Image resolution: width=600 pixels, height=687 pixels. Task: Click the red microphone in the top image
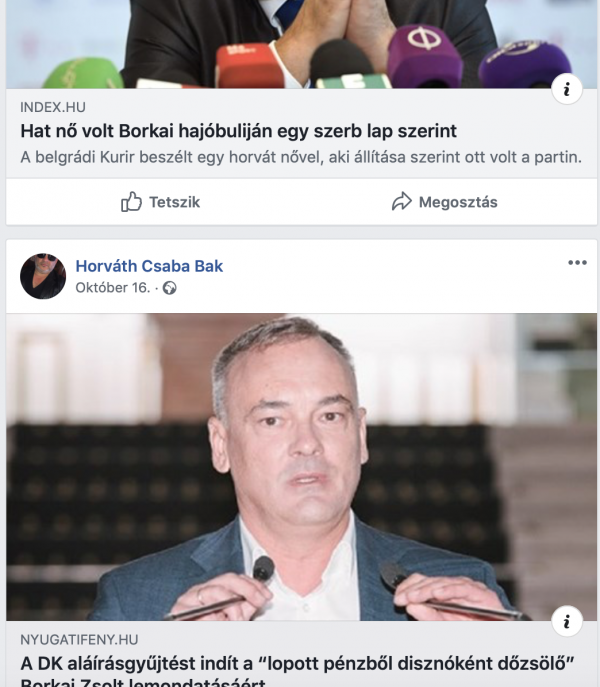(x=249, y=66)
